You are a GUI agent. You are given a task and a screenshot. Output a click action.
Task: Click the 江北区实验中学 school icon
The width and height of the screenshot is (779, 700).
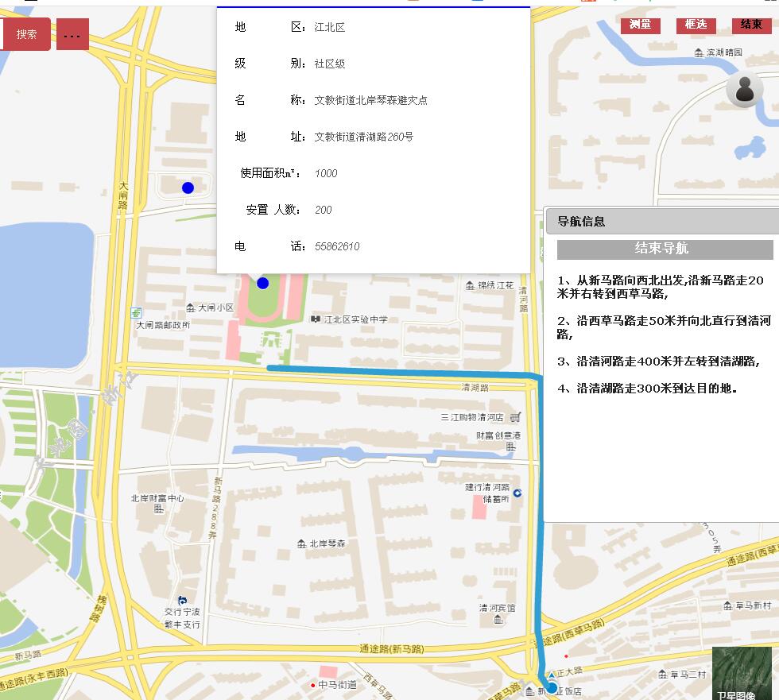click(x=316, y=319)
